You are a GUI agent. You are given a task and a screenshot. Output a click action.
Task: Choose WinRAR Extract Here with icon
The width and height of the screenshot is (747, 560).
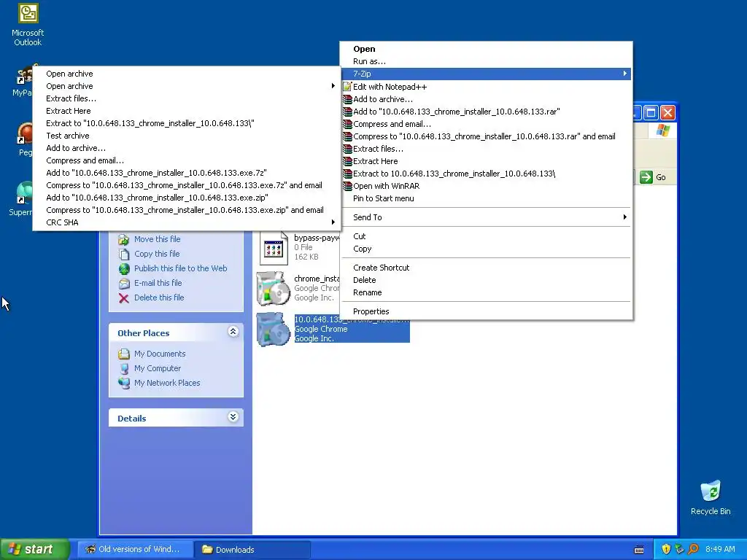487,161
